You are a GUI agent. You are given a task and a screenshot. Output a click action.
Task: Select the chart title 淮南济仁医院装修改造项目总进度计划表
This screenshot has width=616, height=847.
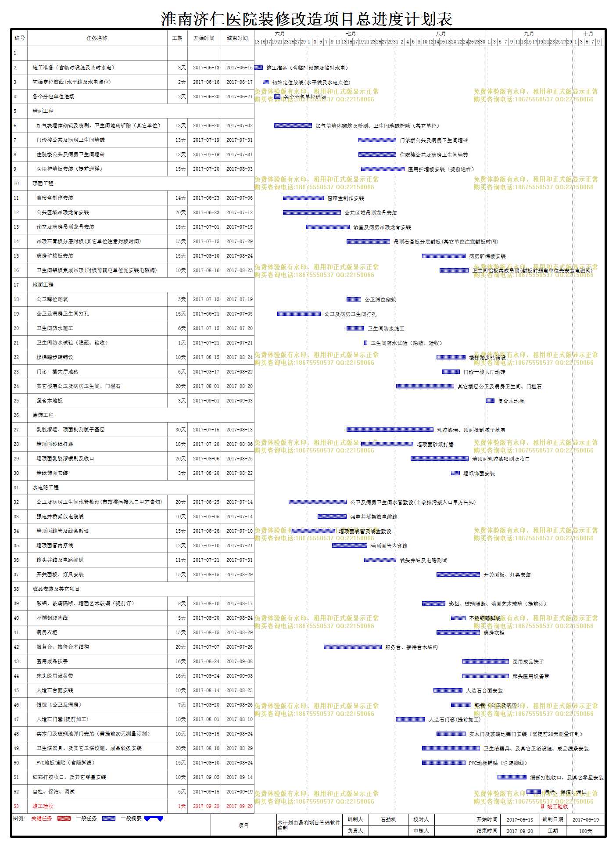tap(307, 19)
